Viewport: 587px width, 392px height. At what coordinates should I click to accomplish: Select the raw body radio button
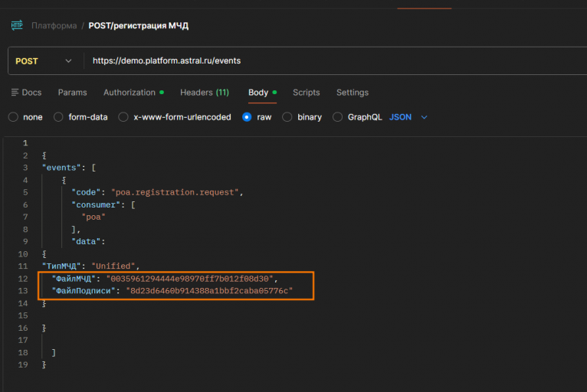tap(247, 117)
